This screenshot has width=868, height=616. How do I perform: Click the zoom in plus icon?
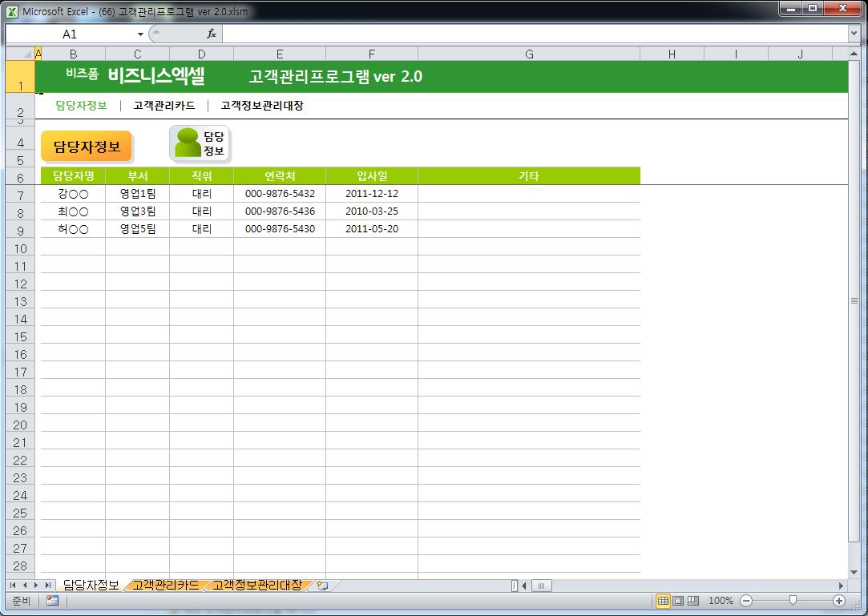point(839,601)
